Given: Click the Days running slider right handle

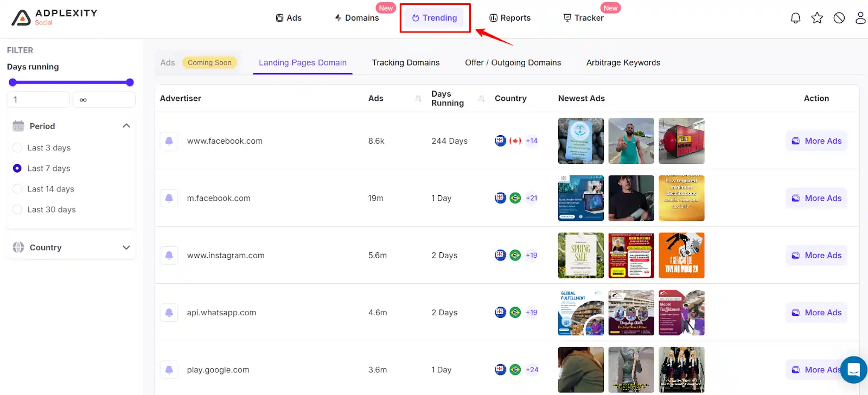Looking at the screenshot, I should 130,82.
